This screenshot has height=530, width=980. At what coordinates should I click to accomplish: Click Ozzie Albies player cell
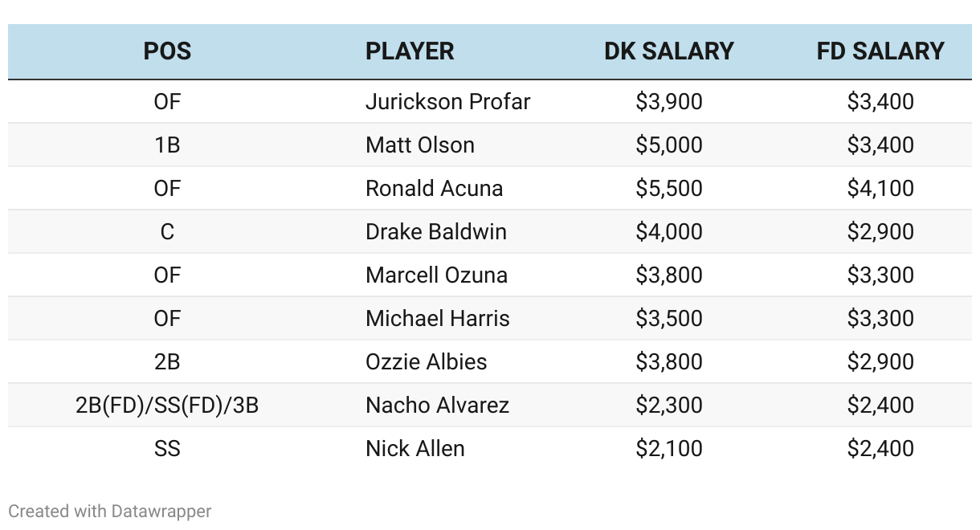coord(426,362)
